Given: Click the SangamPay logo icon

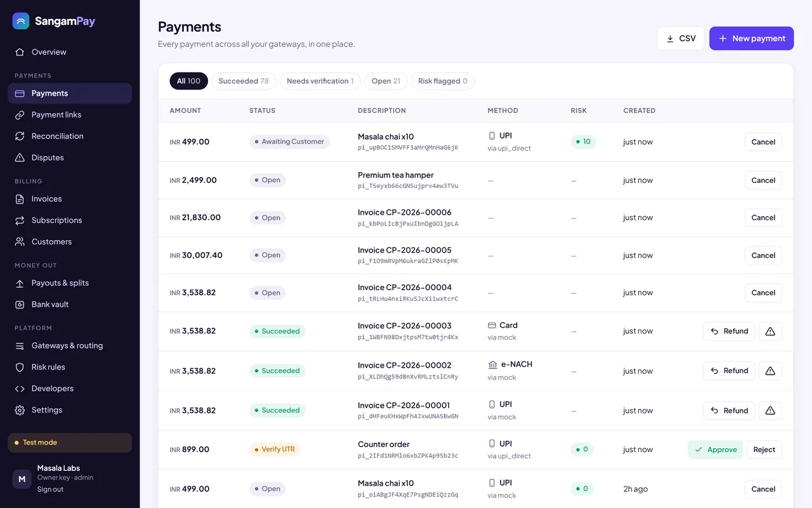Looking at the screenshot, I should [21, 21].
